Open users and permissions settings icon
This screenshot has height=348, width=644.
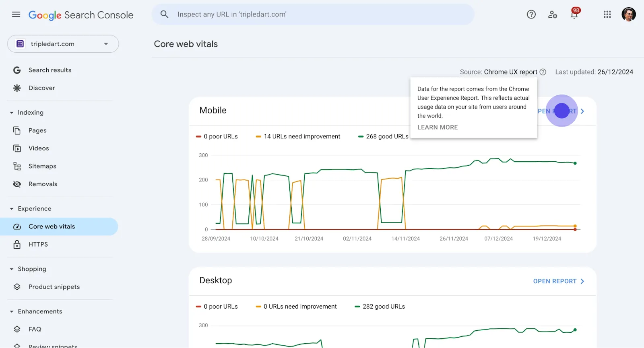tap(553, 14)
